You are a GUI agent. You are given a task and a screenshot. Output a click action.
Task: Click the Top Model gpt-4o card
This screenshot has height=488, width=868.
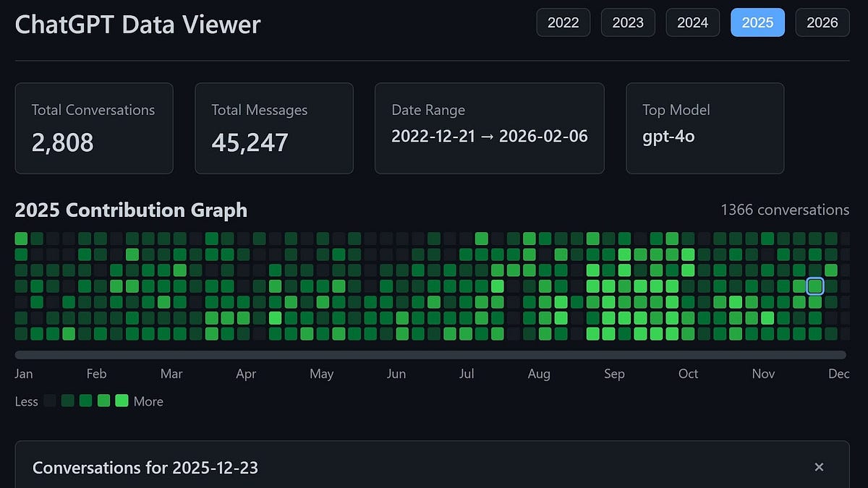[x=705, y=128]
